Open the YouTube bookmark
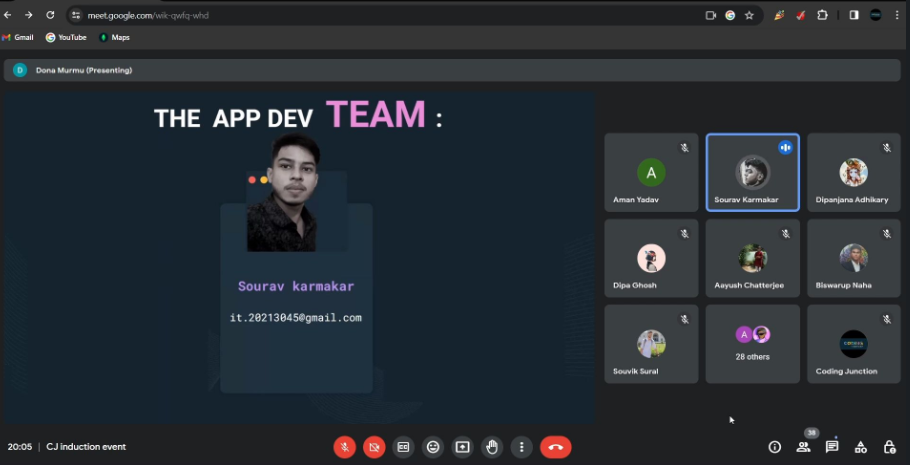This screenshot has height=465, width=910. pos(66,37)
